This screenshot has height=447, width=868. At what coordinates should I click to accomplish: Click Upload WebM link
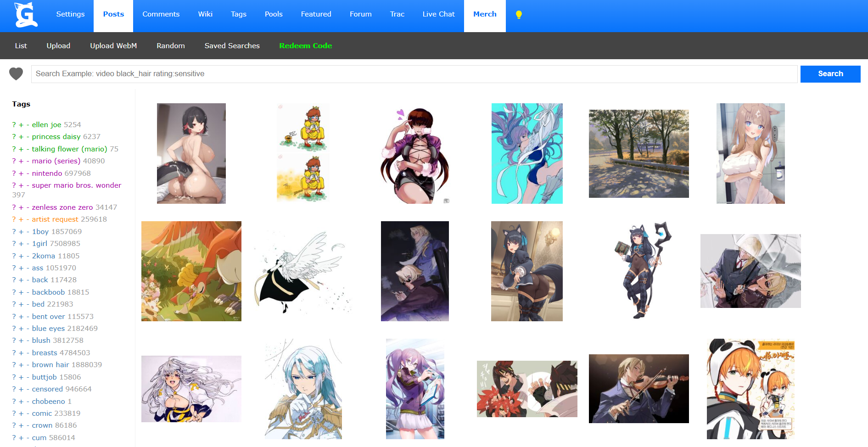pyautogui.click(x=113, y=46)
